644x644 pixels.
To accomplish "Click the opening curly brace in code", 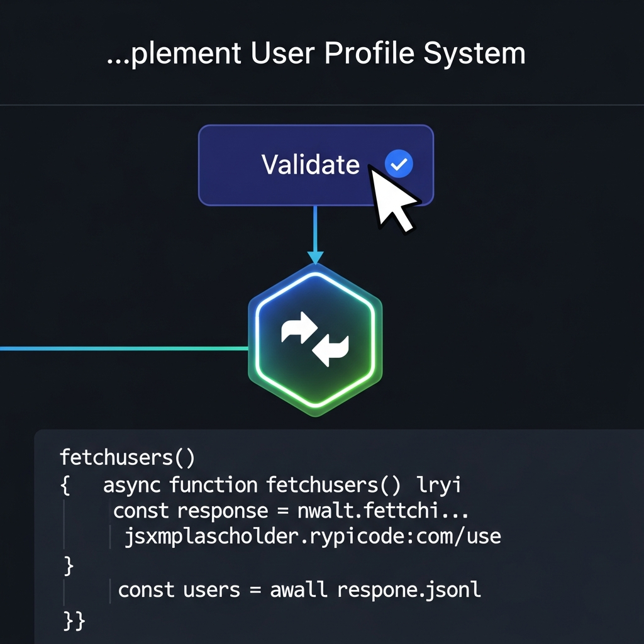I will [65, 486].
